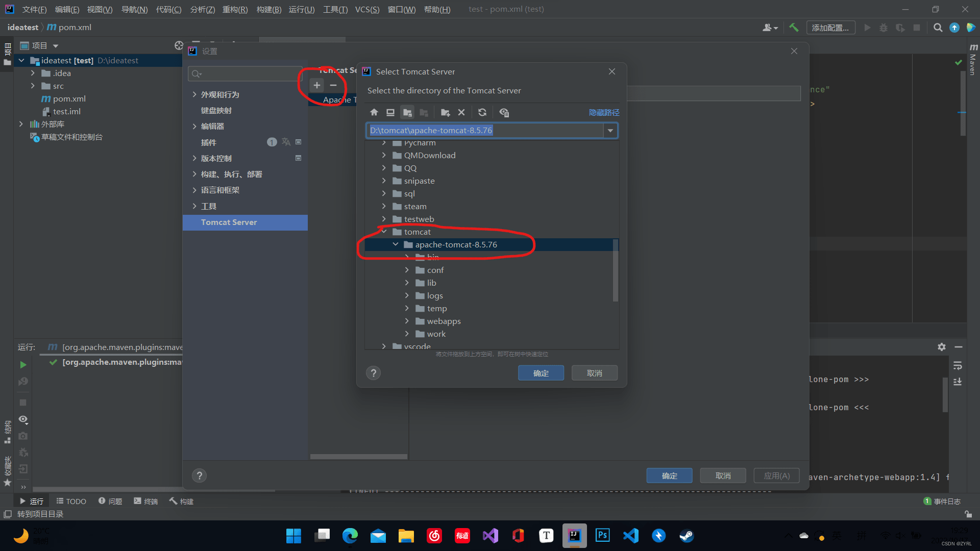Click the New Folder icon
980x551 pixels.
point(445,112)
